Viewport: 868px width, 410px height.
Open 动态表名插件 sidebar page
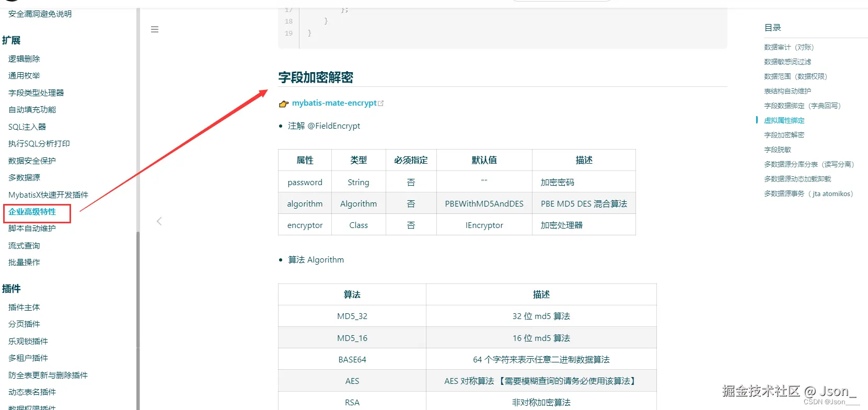32,392
